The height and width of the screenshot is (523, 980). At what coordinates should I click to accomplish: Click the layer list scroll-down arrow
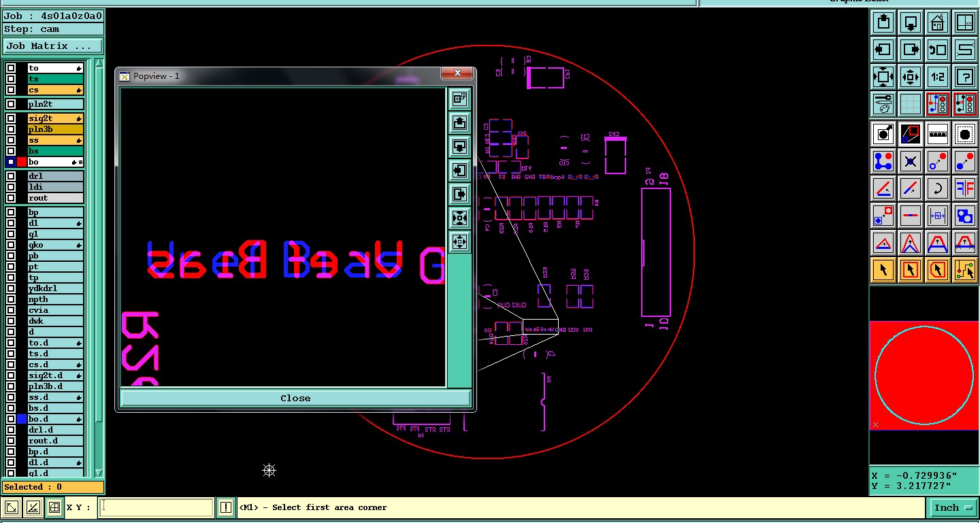pyautogui.click(x=99, y=473)
